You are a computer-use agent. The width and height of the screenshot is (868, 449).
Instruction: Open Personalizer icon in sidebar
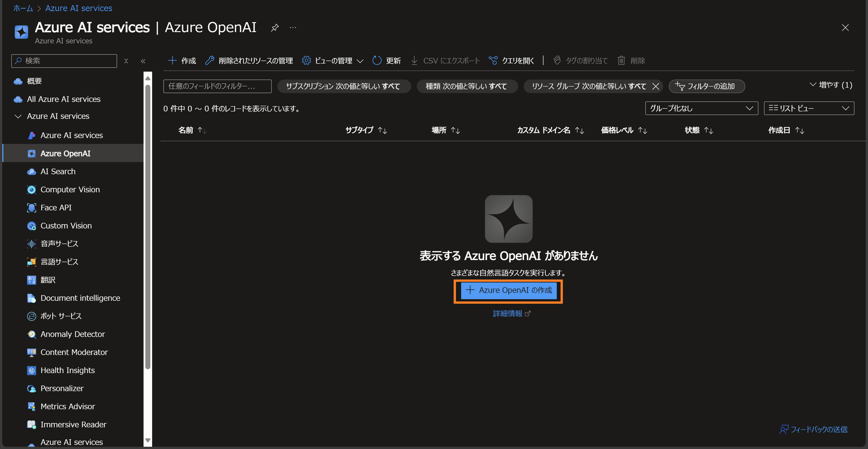pos(31,388)
